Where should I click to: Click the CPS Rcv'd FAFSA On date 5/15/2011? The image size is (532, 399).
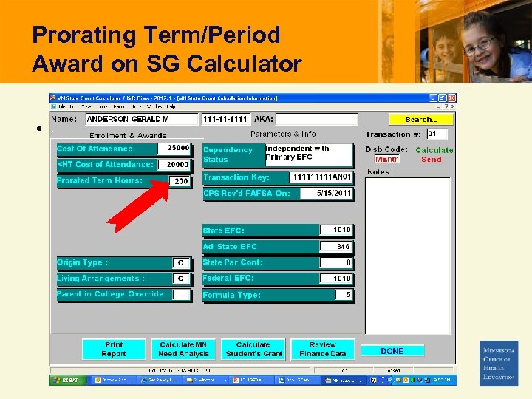point(327,194)
